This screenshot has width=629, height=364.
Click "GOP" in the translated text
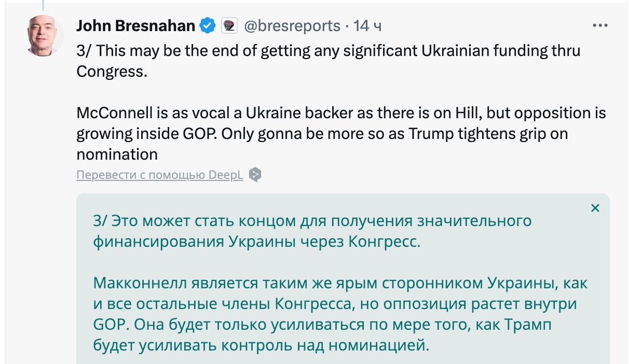pyautogui.click(x=110, y=324)
